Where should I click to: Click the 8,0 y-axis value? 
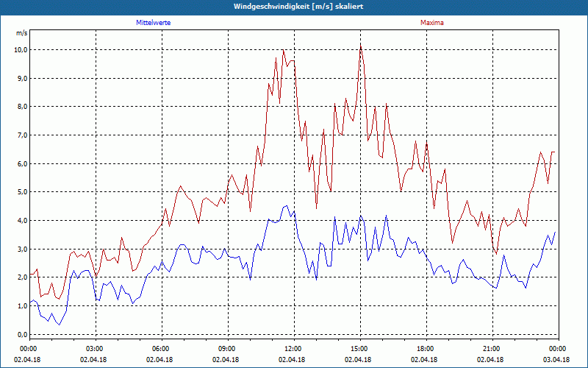[23, 107]
